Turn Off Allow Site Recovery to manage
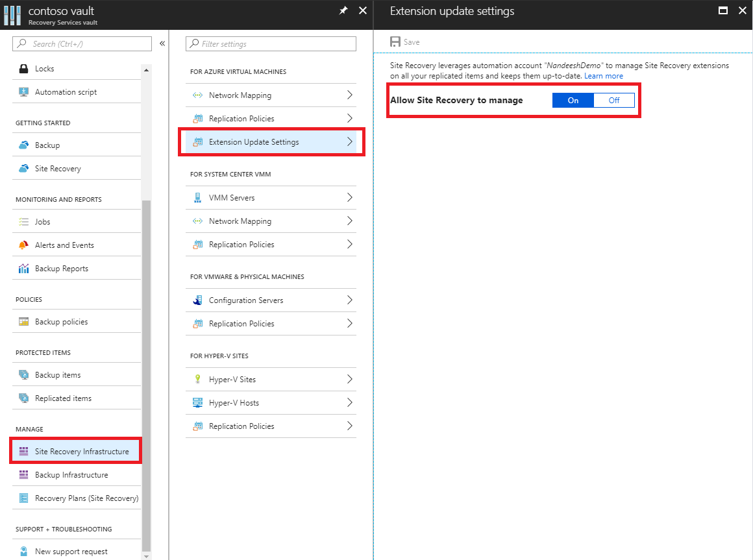753x560 pixels. pyautogui.click(x=615, y=100)
